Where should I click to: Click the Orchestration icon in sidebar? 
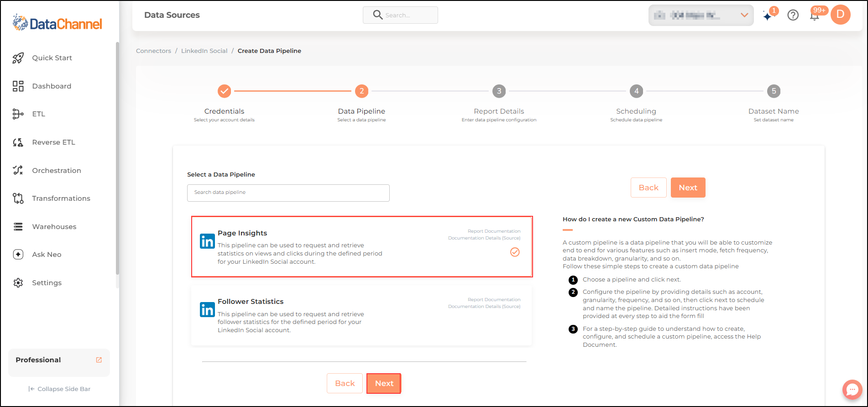tap(18, 170)
